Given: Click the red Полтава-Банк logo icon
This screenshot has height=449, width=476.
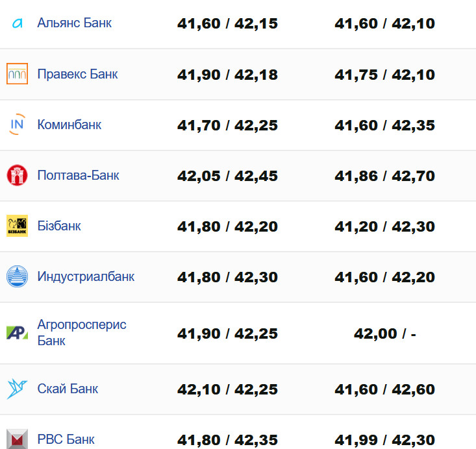Looking at the screenshot, I should click(17, 175).
